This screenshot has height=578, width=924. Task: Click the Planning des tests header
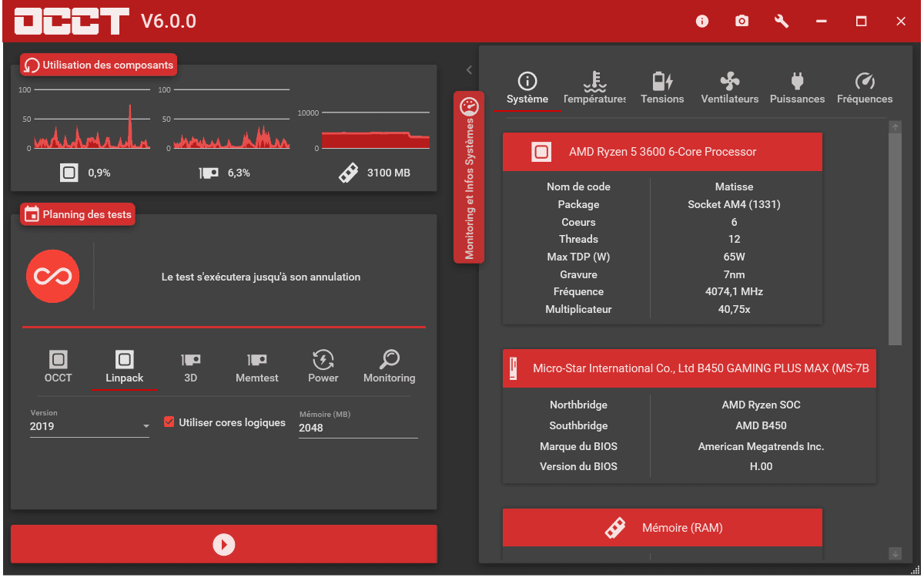(x=78, y=214)
